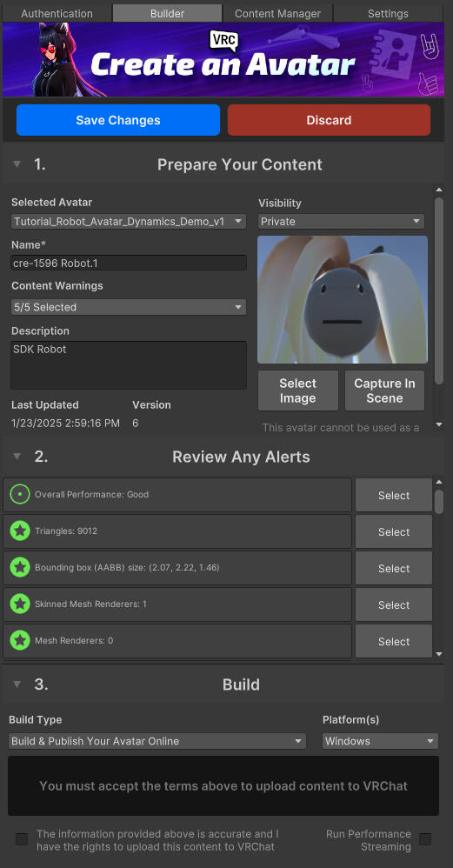453x868 pixels.
Task: Click the content section scrollbar thumb
Action: coord(438,290)
